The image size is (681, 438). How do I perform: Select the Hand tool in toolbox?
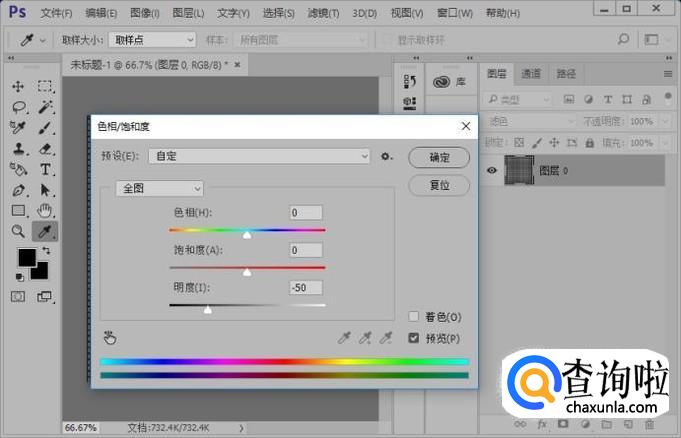tap(46, 210)
